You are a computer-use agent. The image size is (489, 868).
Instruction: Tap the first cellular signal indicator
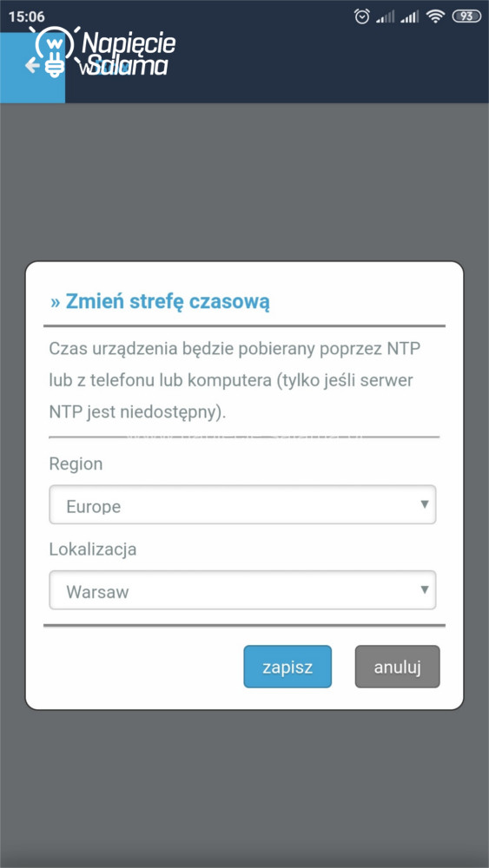(x=386, y=17)
